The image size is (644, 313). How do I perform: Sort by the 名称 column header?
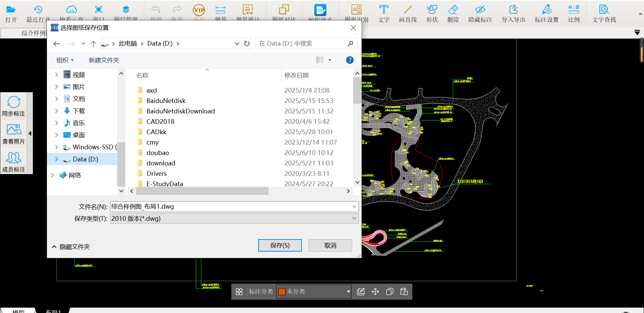[142, 75]
